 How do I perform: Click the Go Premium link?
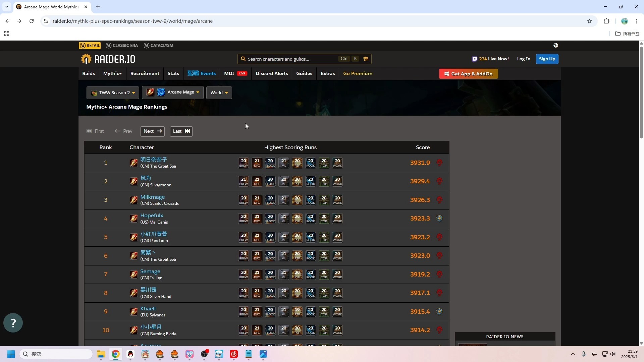click(358, 73)
